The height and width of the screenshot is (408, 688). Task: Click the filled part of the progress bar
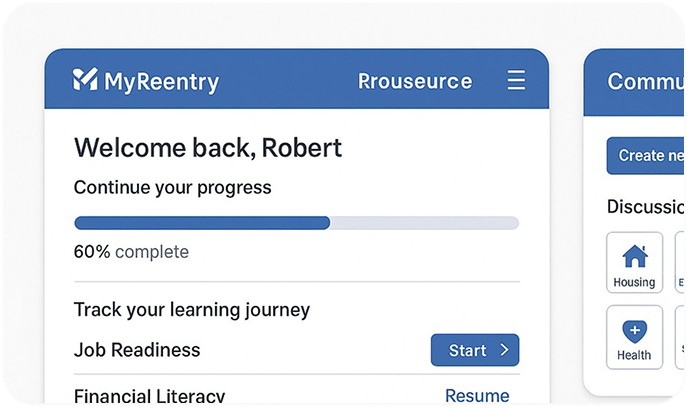tap(202, 223)
